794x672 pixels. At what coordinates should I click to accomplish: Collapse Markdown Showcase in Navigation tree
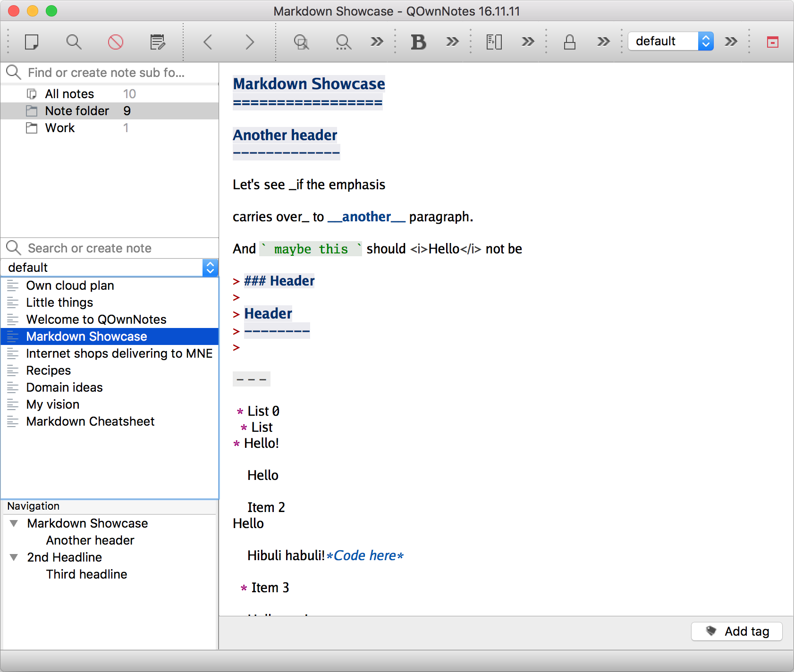point(14,523)
